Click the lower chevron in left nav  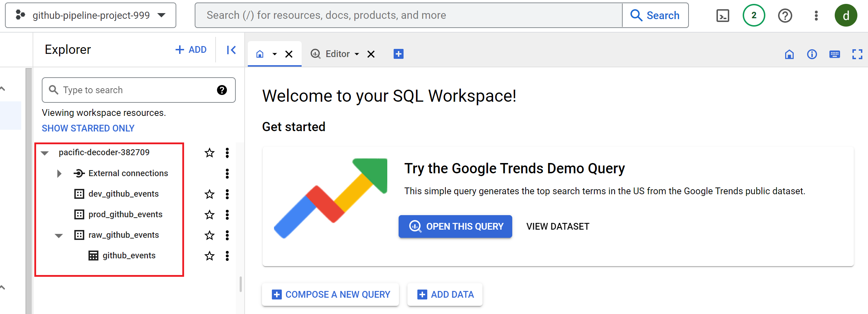3,287
